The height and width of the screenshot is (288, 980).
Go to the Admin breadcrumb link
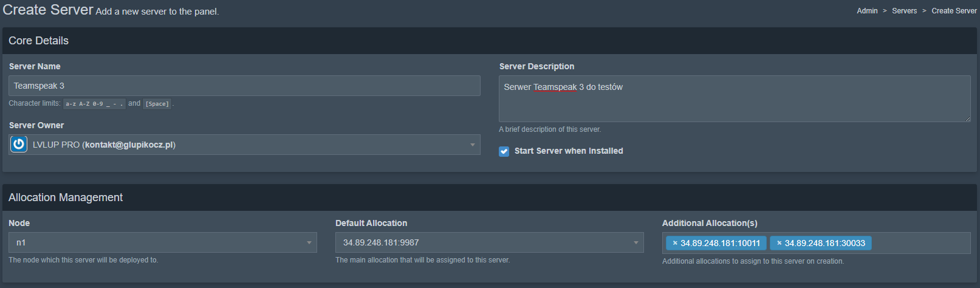tap(867, 11)
